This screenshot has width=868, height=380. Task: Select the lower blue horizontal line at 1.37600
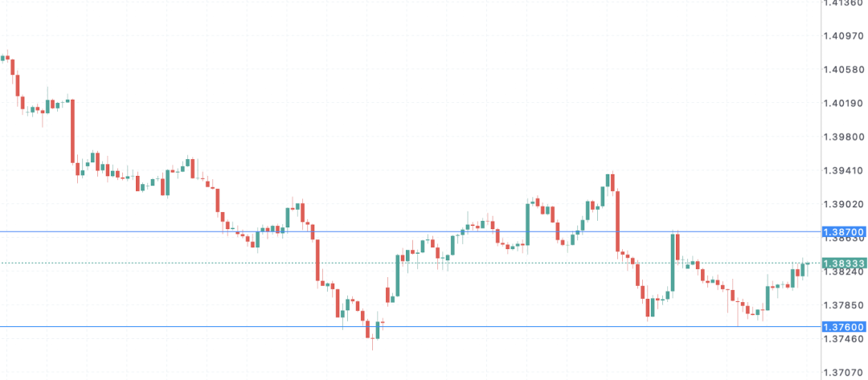(410, 326)
